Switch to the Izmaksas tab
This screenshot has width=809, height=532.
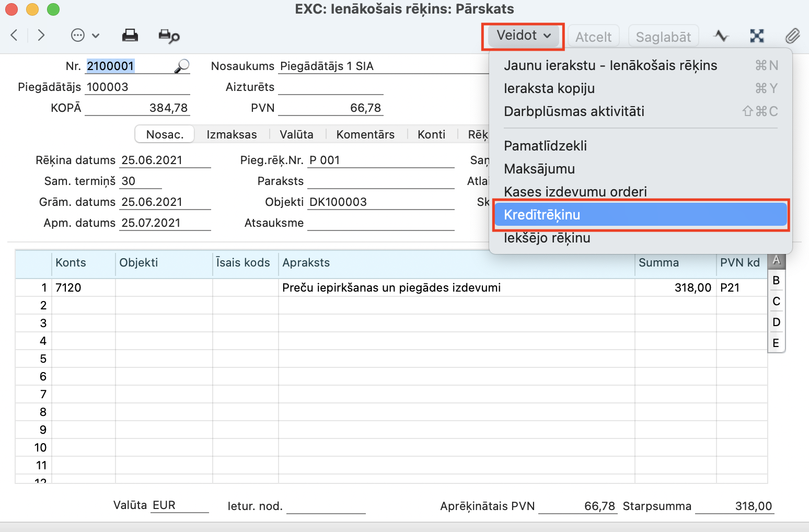click(232, 134)
